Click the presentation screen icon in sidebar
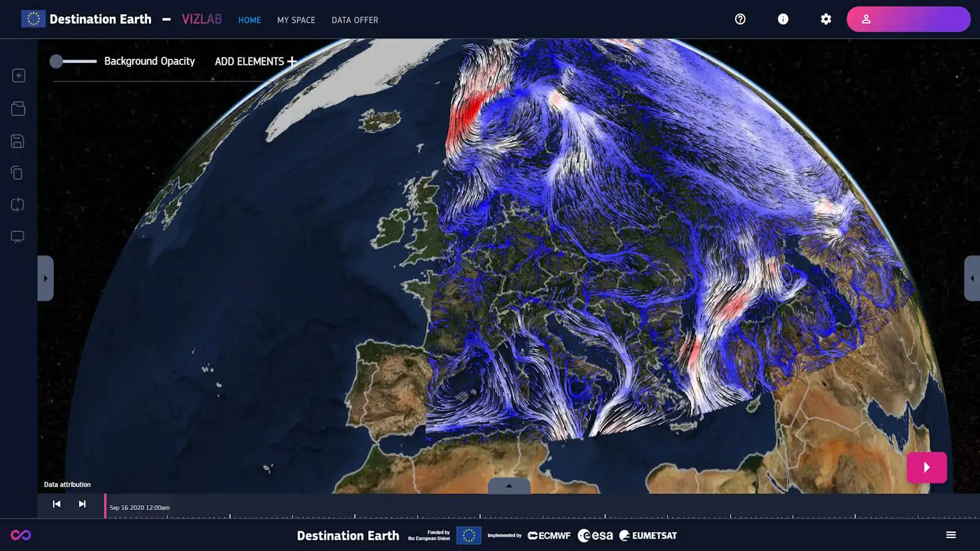The image size is (980, 551). pos(18,237)
